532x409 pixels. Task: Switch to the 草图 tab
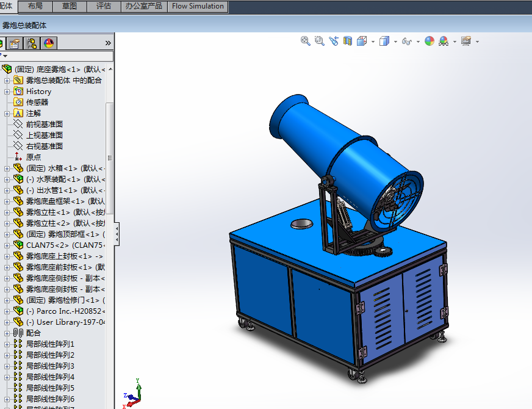coord(70,6)
